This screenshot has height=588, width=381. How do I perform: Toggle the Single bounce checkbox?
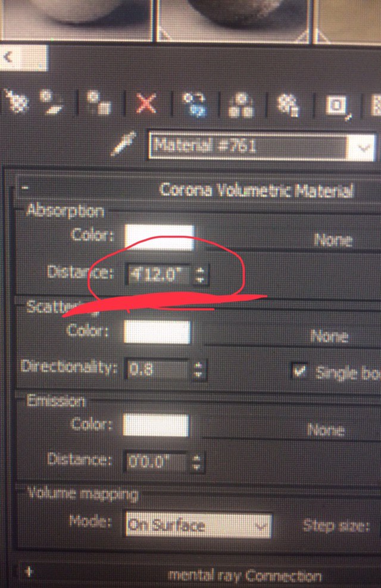(x=298, y=371)
